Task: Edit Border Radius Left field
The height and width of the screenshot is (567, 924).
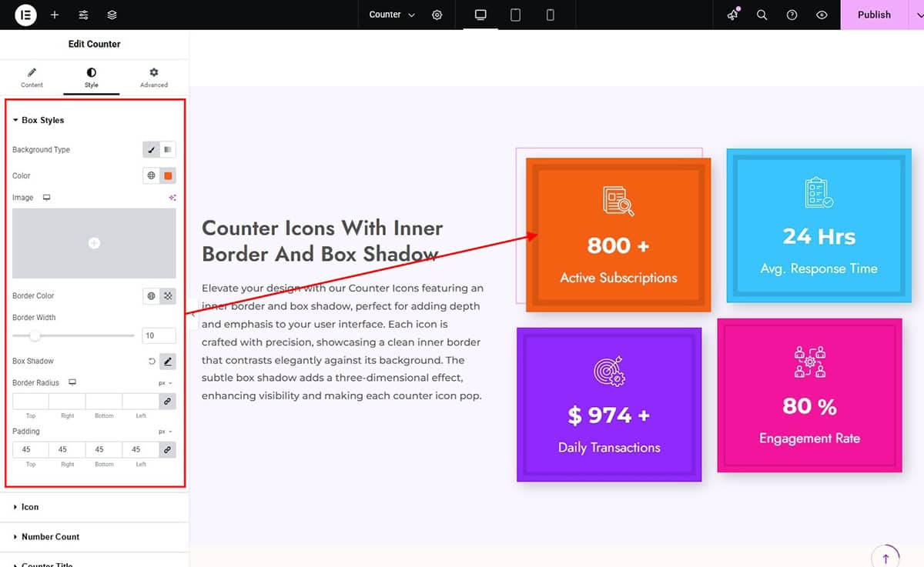Action: pyautogui.click(x=140, y=402)
